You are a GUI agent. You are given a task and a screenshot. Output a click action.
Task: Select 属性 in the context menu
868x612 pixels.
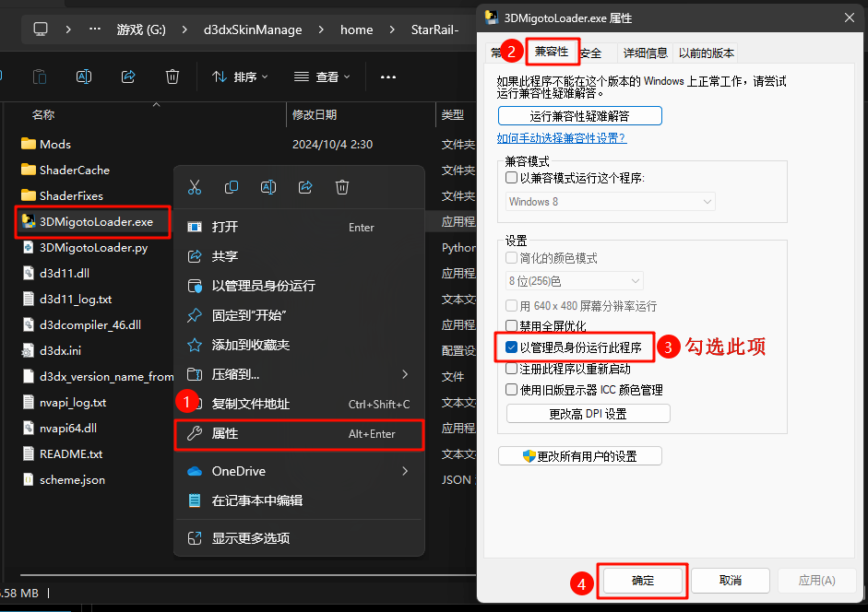click(299, 434)
